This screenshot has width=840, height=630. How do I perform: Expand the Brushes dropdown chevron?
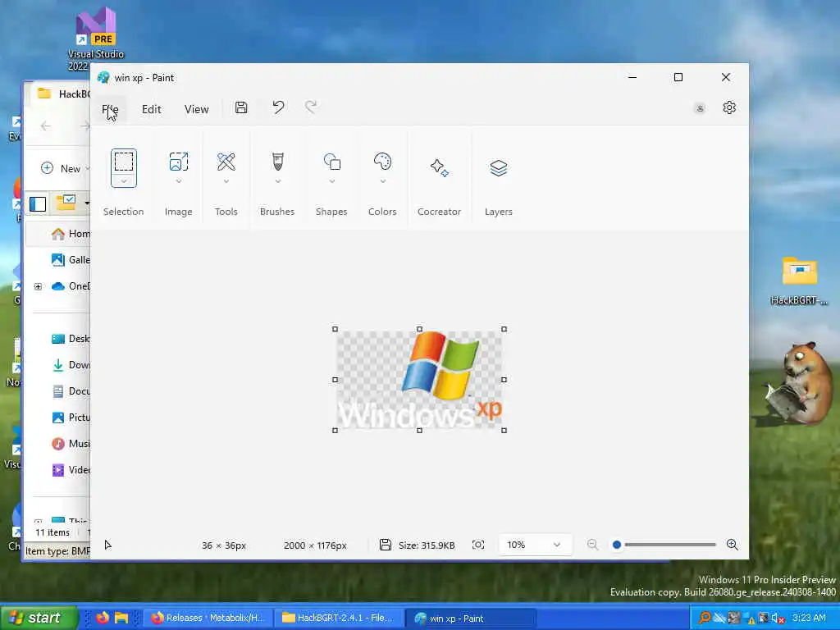277,181
